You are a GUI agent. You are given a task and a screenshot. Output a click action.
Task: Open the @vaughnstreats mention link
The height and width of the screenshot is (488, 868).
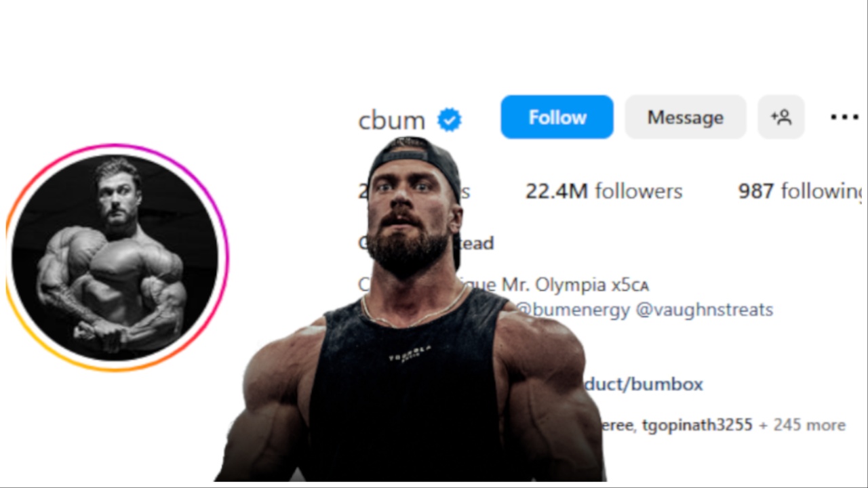[x=705, y=310]
